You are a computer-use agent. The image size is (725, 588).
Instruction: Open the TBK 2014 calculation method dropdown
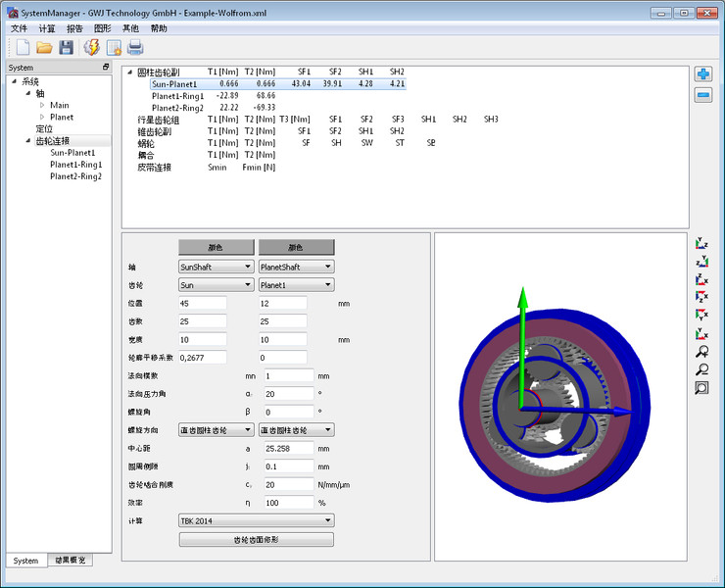click(x=256, y=520)
